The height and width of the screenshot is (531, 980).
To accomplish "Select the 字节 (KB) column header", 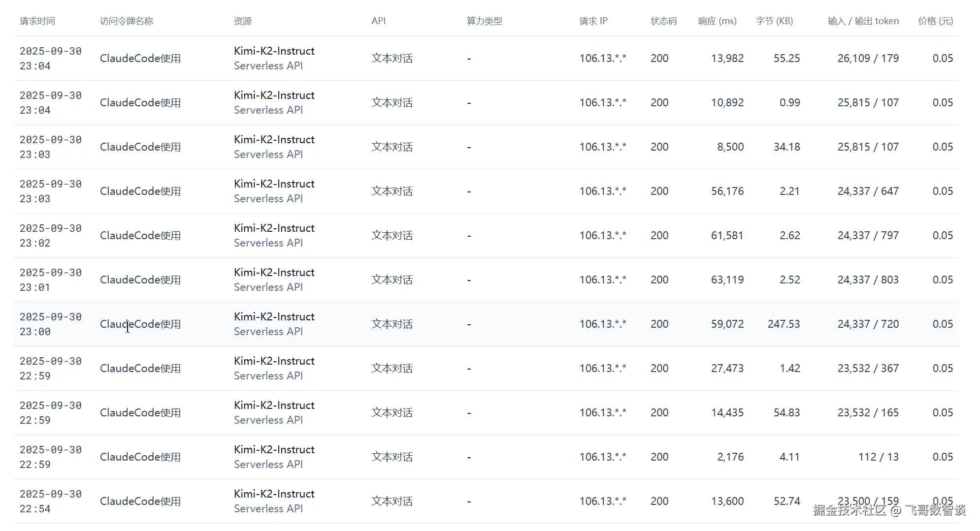I will (774, 21).
